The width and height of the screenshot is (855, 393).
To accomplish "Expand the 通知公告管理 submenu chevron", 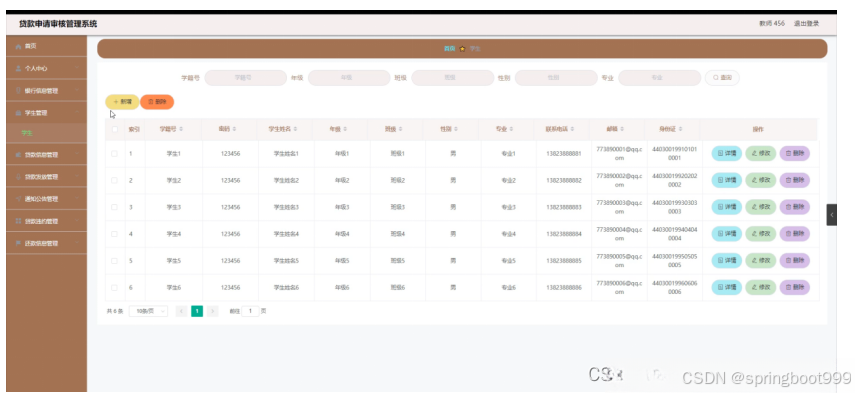I will point(77,199).
